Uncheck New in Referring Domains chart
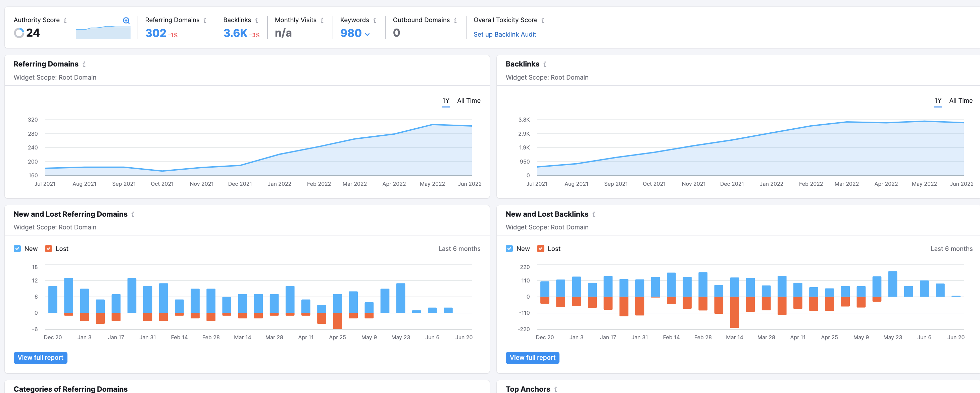Viewport: 980px width, 393px height. coord(17,249)
